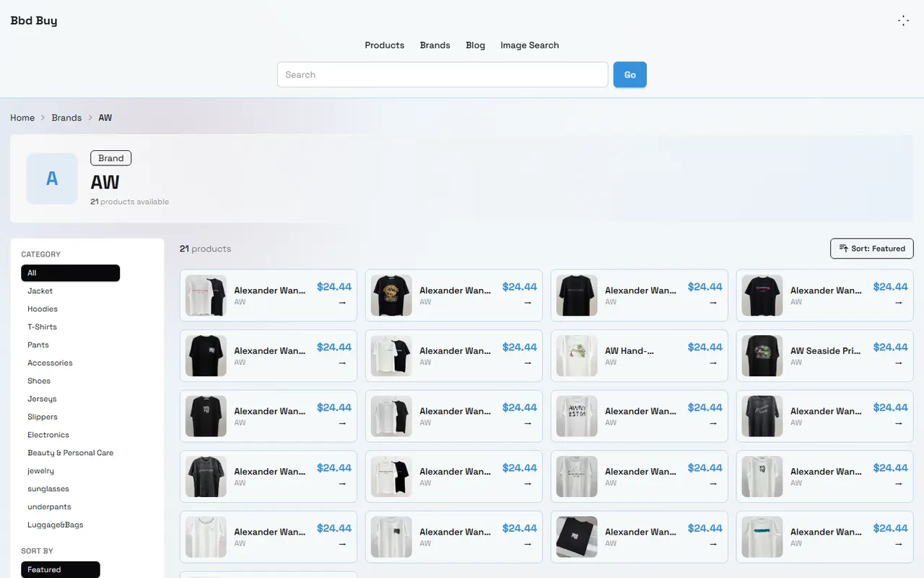
Task: Click '21 products available' text
Action: click(x=130, y=202)
